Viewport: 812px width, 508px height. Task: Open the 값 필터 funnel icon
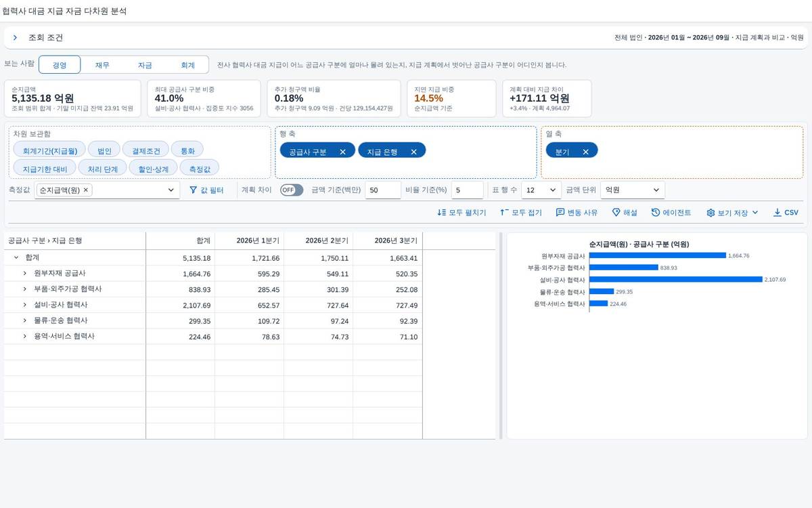pos(194,190)
